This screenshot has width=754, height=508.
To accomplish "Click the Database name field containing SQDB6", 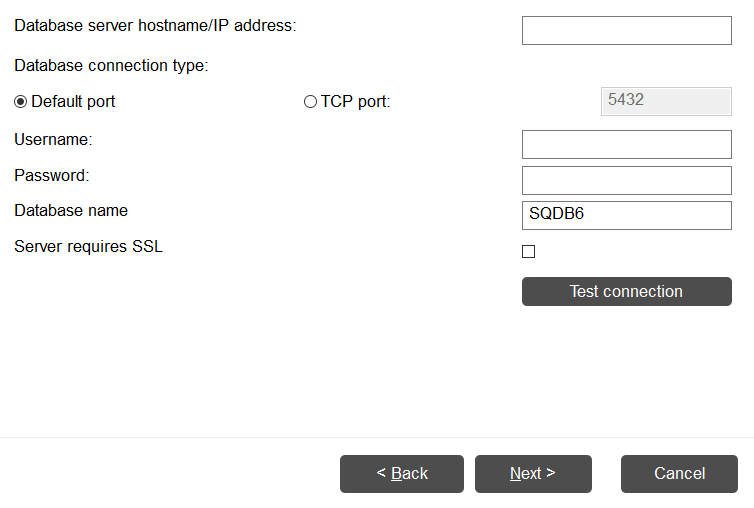I will [x=626, y=215].
